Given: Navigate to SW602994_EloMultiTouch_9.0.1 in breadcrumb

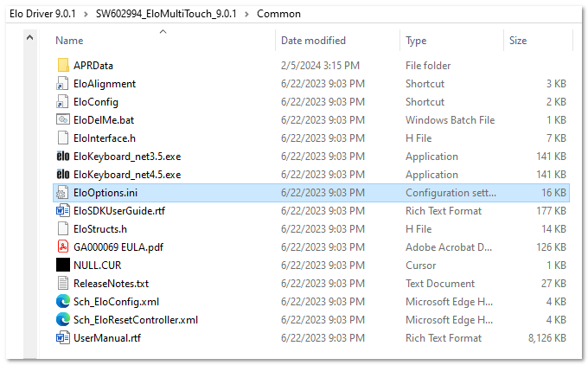Looking at the screenshot, I should pos(166,14).
